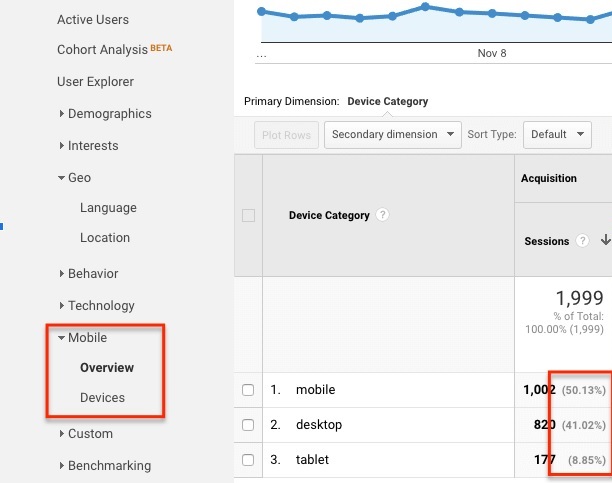This screenshot has width=612, height=483.
Task: Collapse the Geo section
Action: tap(79, 178)
